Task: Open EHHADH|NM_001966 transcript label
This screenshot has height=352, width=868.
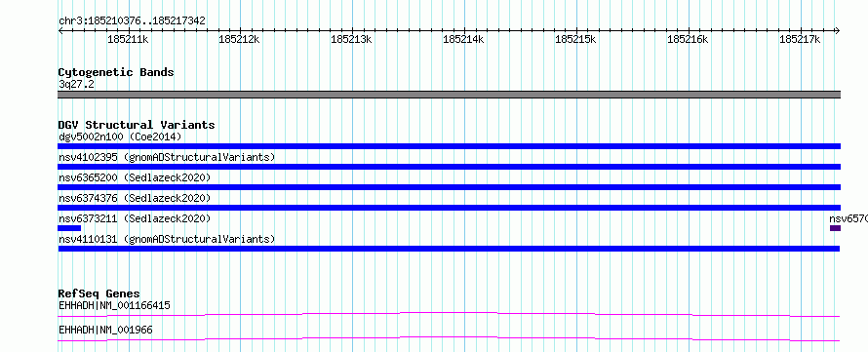Action: pos(105,331)
